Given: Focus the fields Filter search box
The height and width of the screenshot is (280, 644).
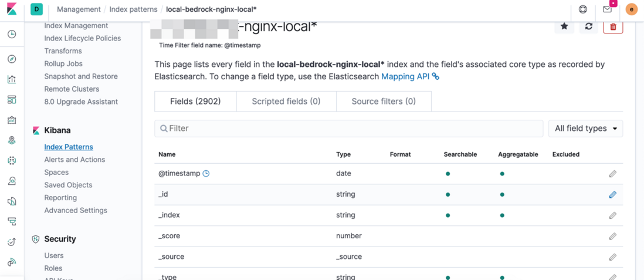Looking at the screenshot, I should pos(349,129).
